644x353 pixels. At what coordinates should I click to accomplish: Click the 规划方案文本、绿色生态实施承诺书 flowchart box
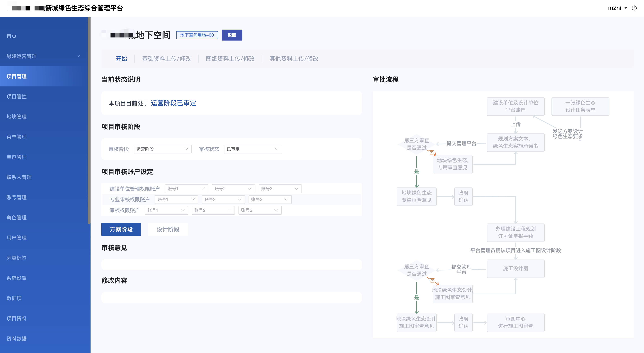tap(515, 143)
